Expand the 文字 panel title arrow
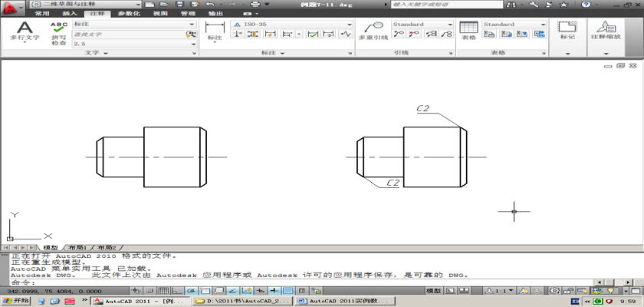Image resolution: width=644 pixels, height=307 pixels. (105, 53)
